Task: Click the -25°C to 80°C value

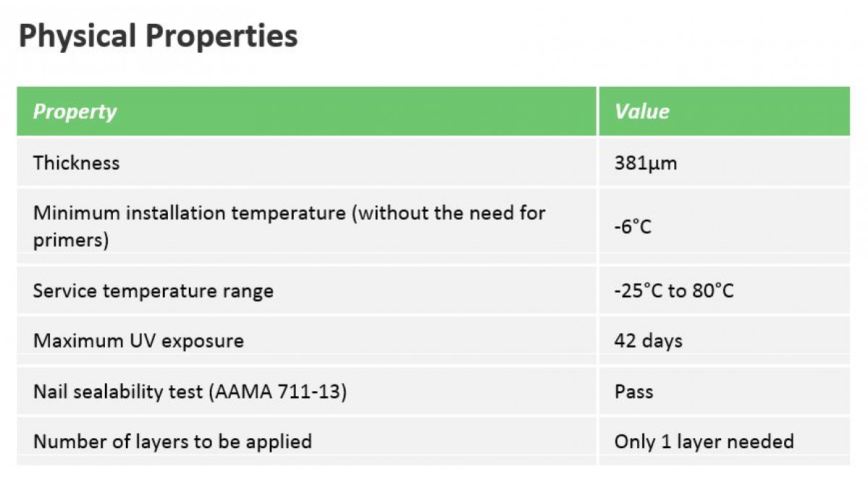Action: 673,291
